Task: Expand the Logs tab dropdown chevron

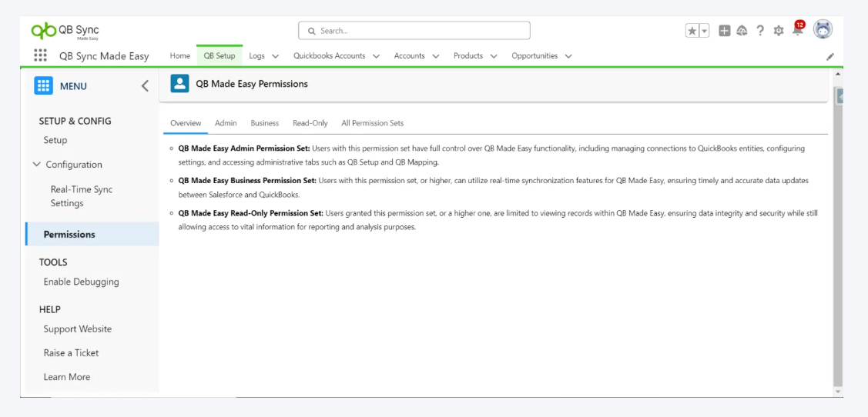Action: coord(275,56)
